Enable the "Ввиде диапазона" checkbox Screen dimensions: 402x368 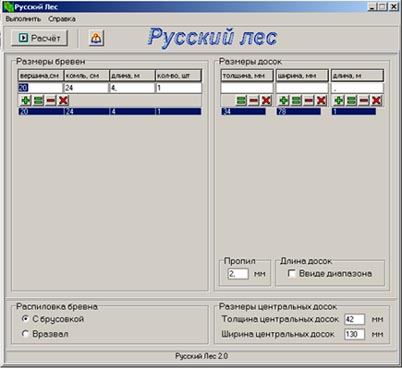point(292,274)
